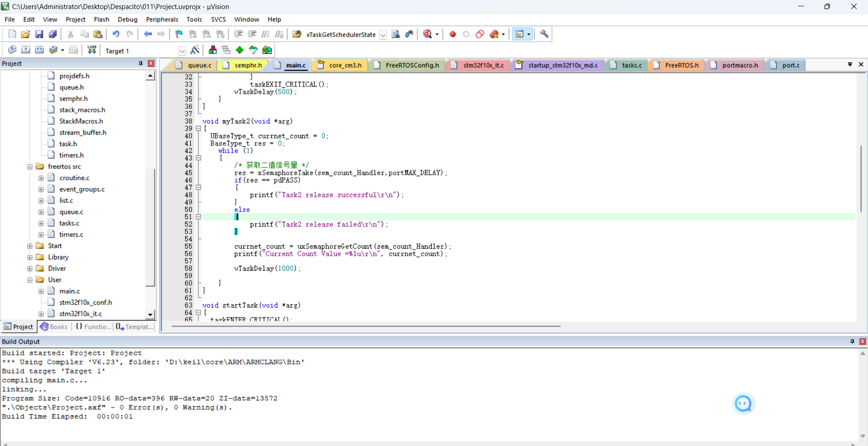
Task: Start or stop a debug session
Action: (x=428, y=34)
